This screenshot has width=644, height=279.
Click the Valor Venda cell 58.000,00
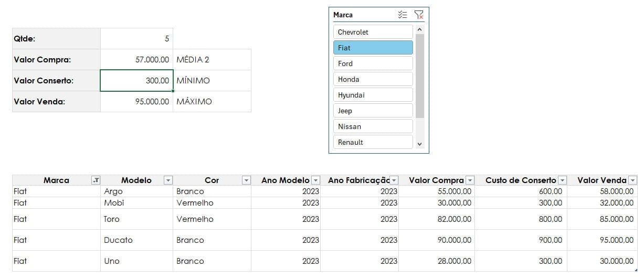pyautogui.click(x=603, y=191)
